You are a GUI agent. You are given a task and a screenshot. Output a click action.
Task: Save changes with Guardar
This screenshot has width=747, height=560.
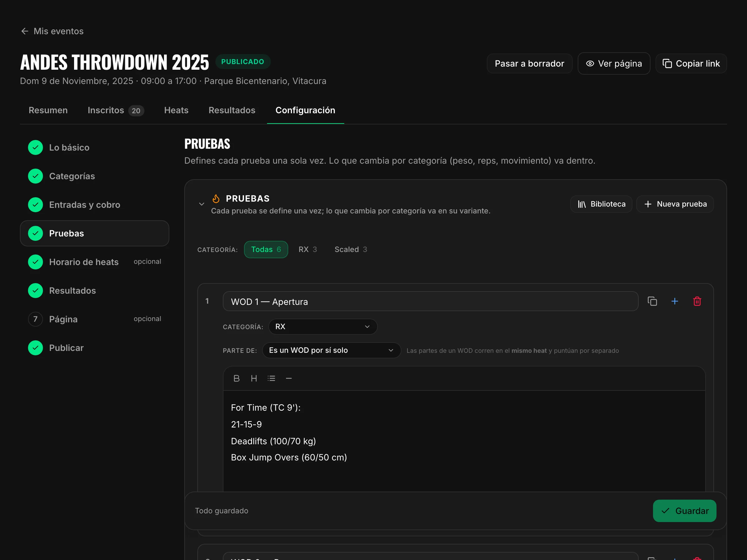[x=684, y=511]
